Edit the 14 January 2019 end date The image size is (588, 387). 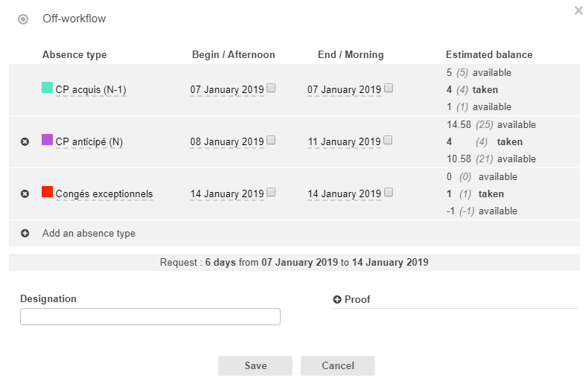(x=344, y=194)
